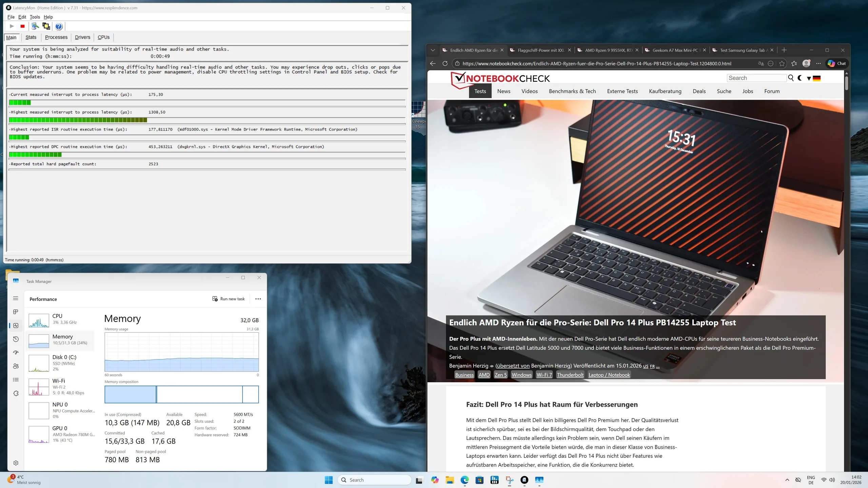
Task: Open Task Manager Services puzzle icon
Action: [16, 393]
